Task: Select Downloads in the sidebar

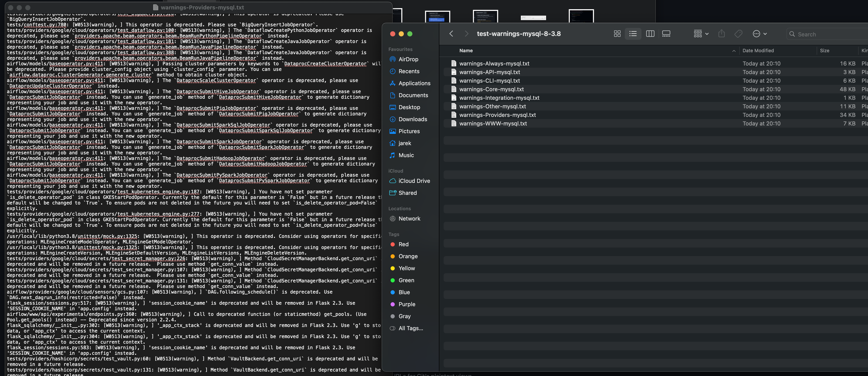Action: point(412,119)
